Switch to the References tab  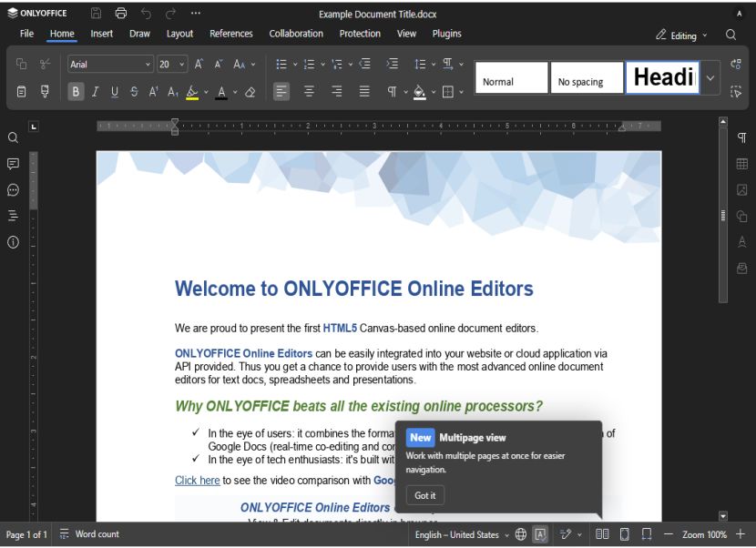[x=231, y=34]
